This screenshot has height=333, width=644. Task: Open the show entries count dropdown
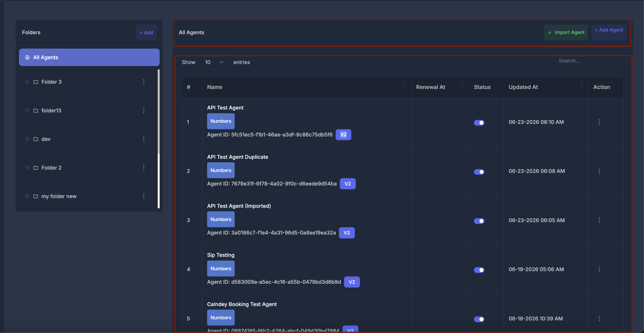(214, 62)
